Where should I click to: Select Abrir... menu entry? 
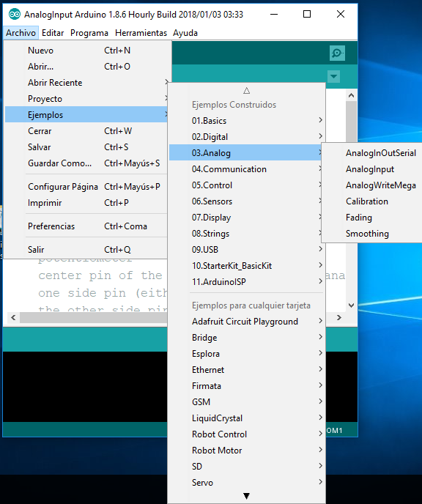(x=86, y=67)
